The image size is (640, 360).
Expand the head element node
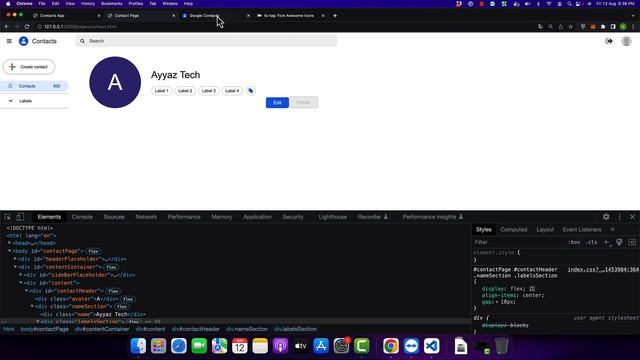coord(10,243)
